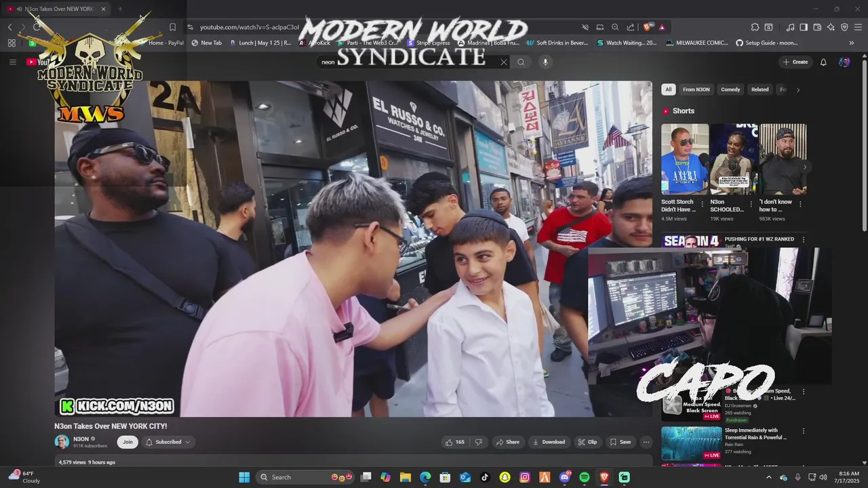Open options for Pushing for #1 WZ video

tap(804, 239)
